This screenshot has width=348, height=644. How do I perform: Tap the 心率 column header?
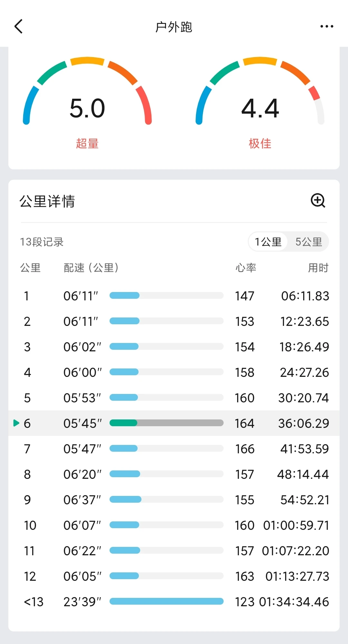click(246, 268)
